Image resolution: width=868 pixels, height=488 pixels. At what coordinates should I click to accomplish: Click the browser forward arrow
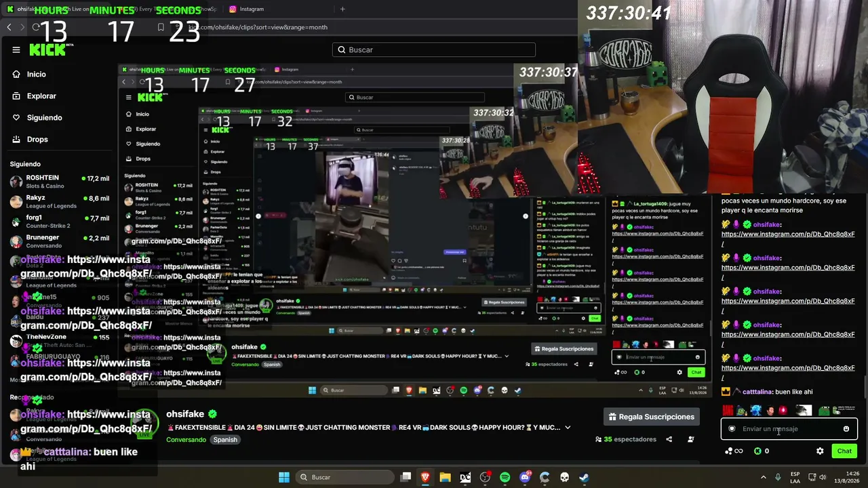[x=22, y=27]
